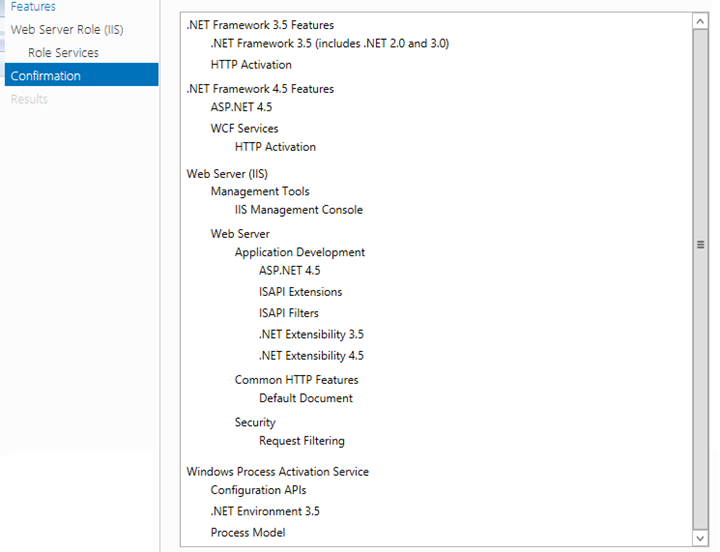
Task: Select ISAPI Extensions in the list
Action: pyautogui.click(x=300, y=292)
